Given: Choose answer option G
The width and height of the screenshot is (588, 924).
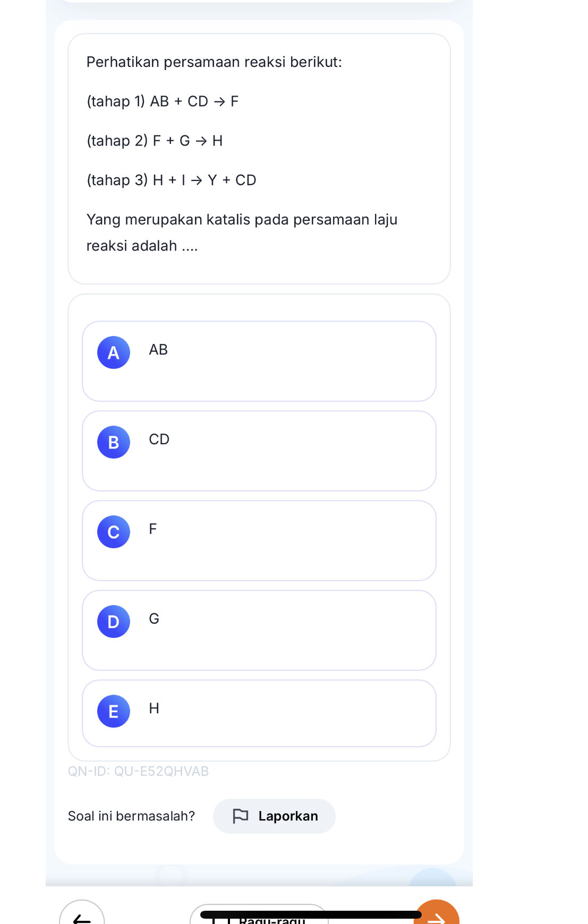Looking at the screenshot, I should coord(259,630).
